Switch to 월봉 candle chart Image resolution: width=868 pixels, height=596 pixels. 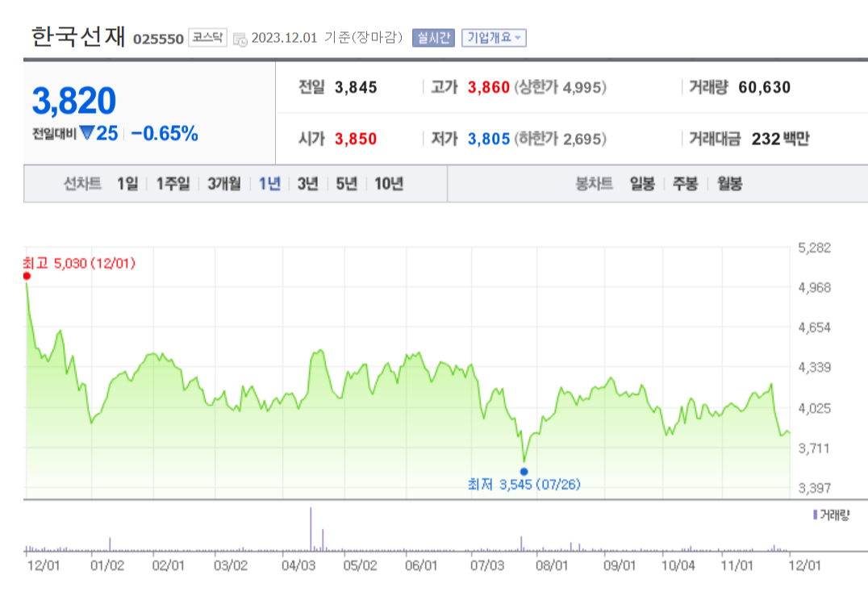(729, 183)
